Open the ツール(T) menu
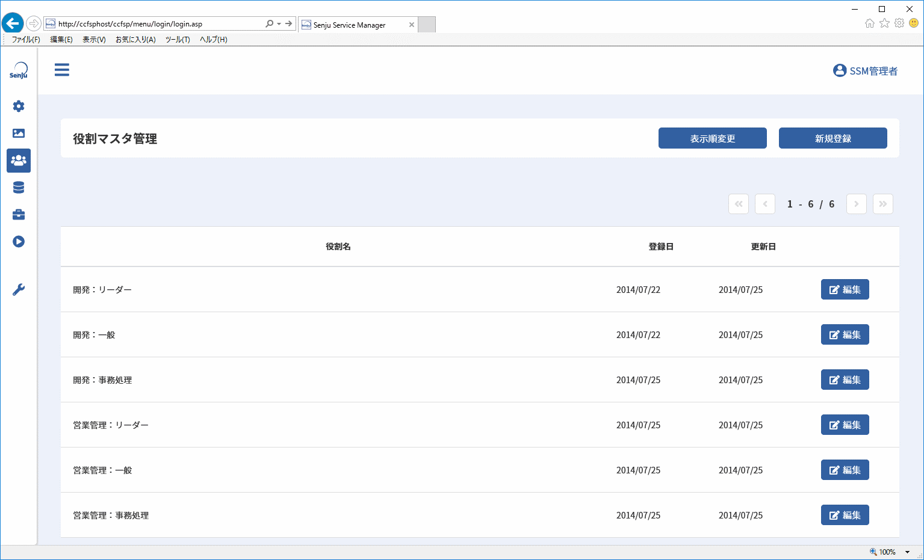The height and width of the screenshot is (560, 924). [178, 40]
